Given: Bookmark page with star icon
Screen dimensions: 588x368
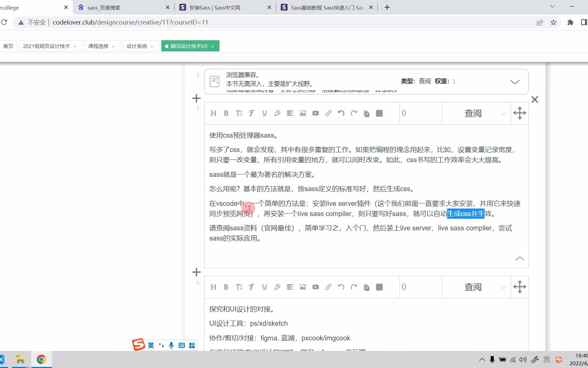Looking at the screenshot, I should (554, 22).
